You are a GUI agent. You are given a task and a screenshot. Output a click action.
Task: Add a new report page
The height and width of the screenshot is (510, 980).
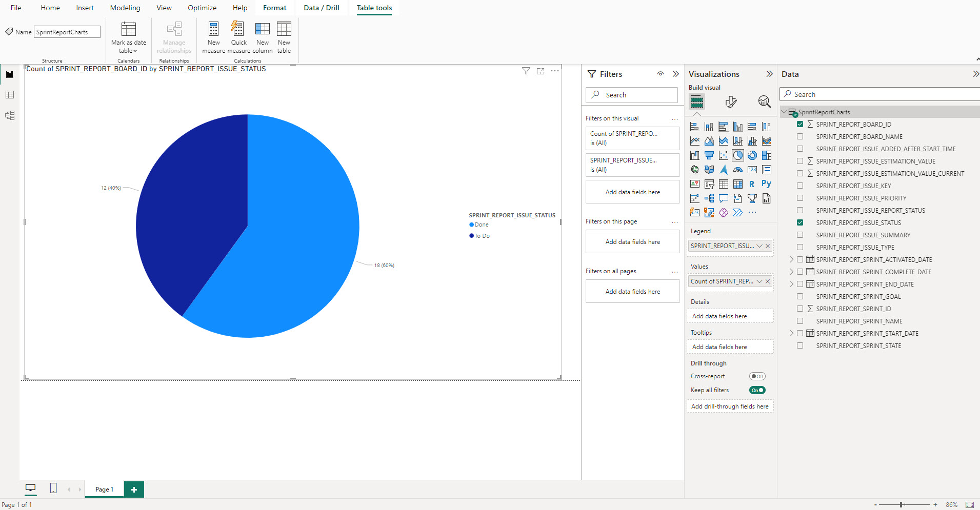[x=134, y=489]
